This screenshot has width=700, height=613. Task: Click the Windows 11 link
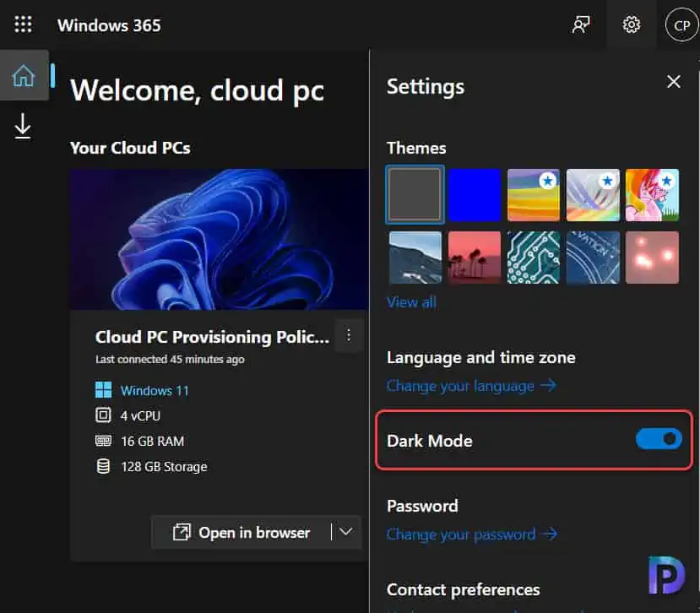point(155,391)
